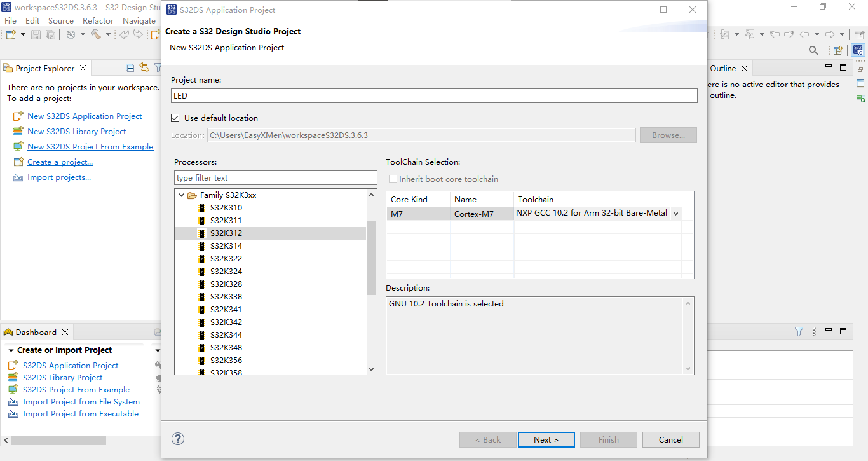Click the Help question mark icon
Screen dimensions: 868x461
[x=178, y=439]
